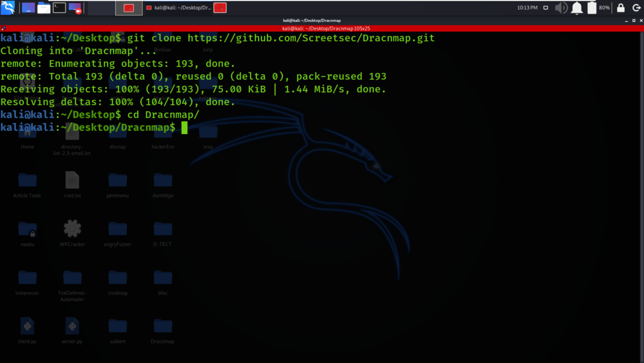This screenshot has height=363, width=644.
Task: Open the notifications bell
Action: pos(576,8)
